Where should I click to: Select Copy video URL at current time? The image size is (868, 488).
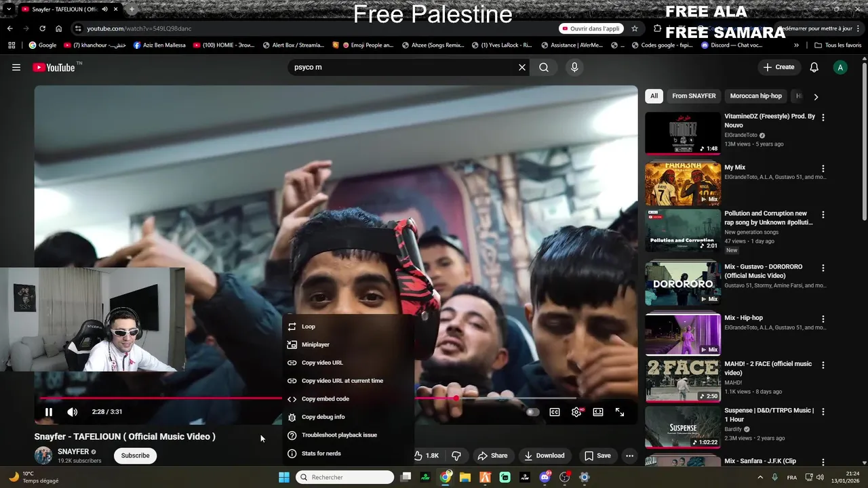pyautogui.click(x=349, y=381)
